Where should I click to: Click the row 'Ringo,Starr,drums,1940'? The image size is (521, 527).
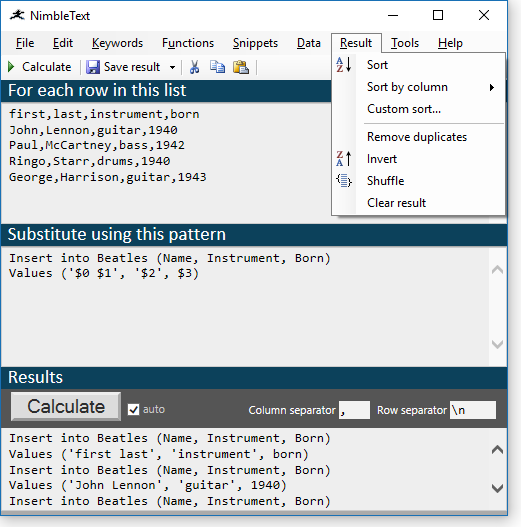click(x=89, y=161)
